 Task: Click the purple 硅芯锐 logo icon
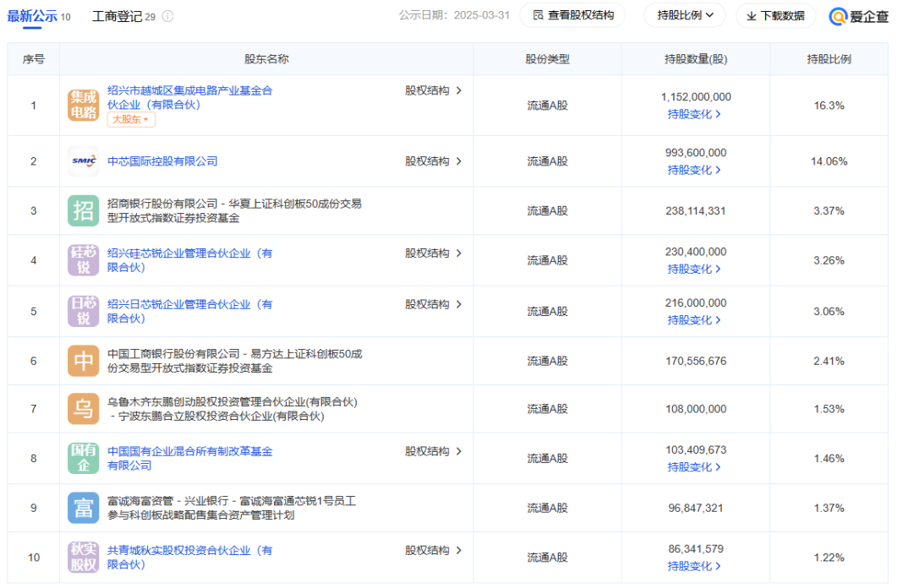(x=84, y=260)
